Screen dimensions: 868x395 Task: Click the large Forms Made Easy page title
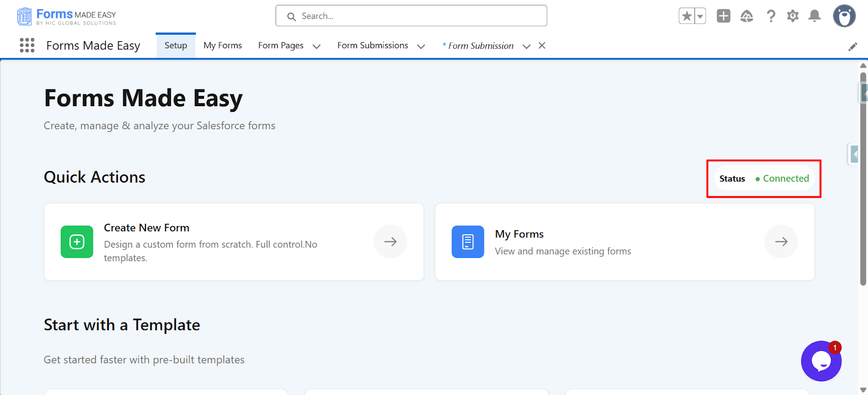pos(143,98)
